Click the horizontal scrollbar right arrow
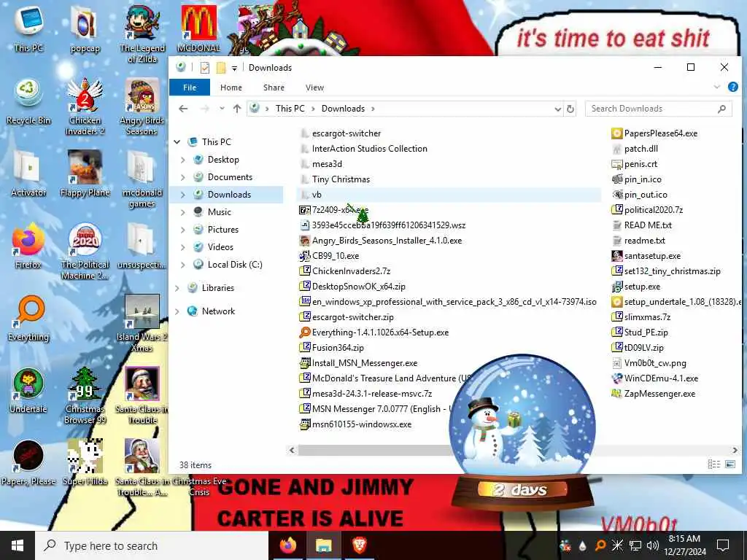This screenshot has width=747, height=560. (x=735, y=450)
